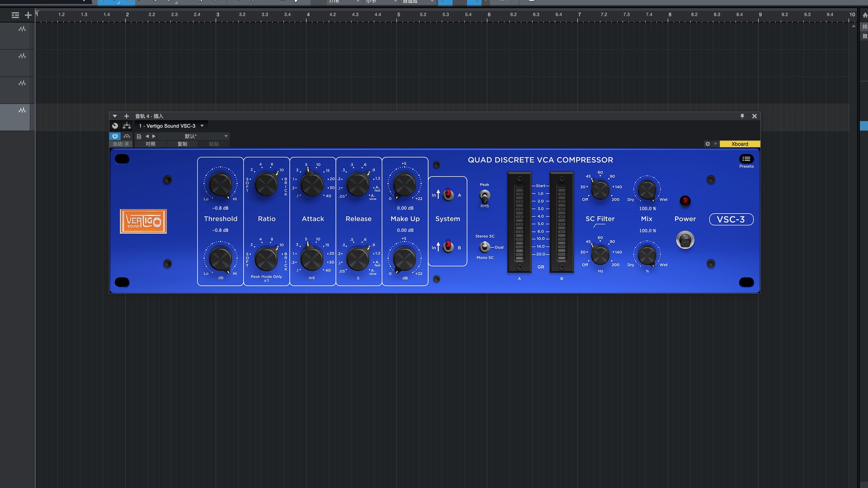Click the VSC-3 model badge
This screenshot has width=868, height=488.
point(731,220)
